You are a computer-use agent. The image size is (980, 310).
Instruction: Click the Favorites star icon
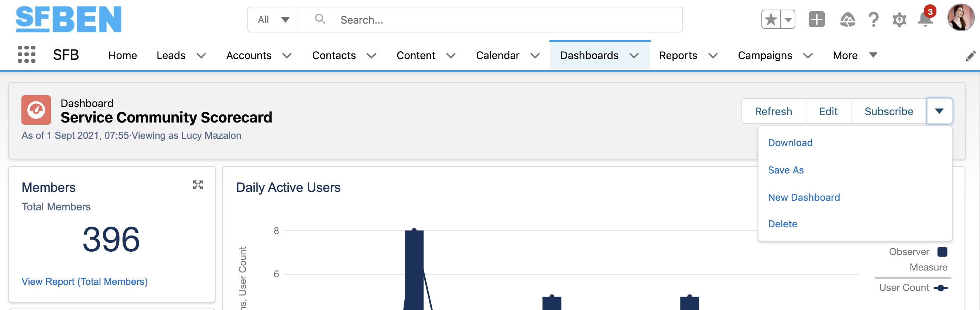click(771, 20)
